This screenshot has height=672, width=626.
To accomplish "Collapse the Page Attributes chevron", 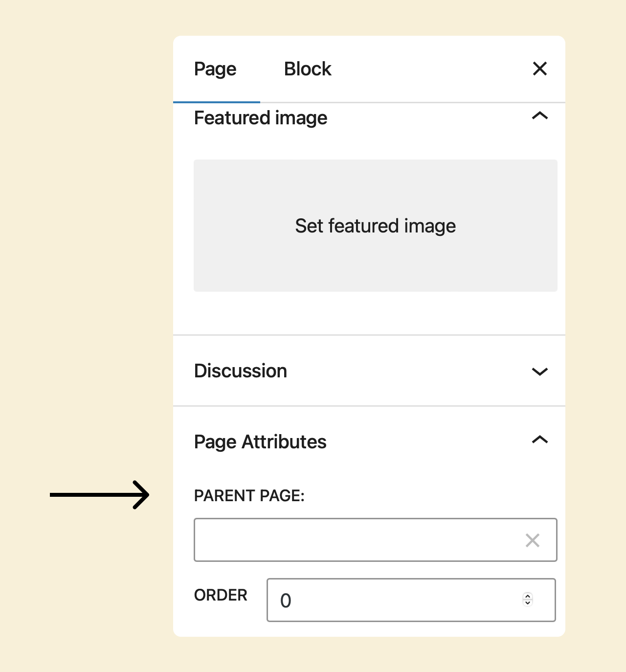I will pos(539,440).
